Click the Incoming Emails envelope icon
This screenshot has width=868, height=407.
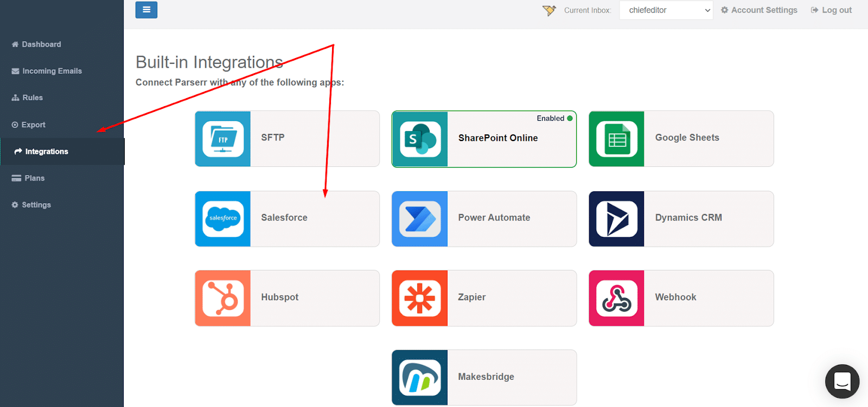point(16,71)
